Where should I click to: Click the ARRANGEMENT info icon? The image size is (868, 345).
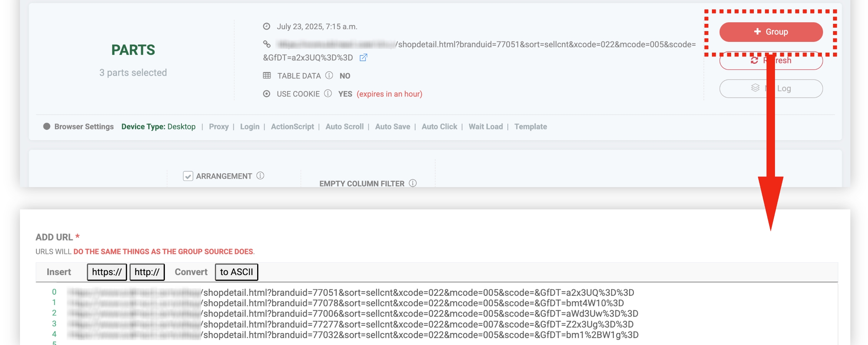260,176
